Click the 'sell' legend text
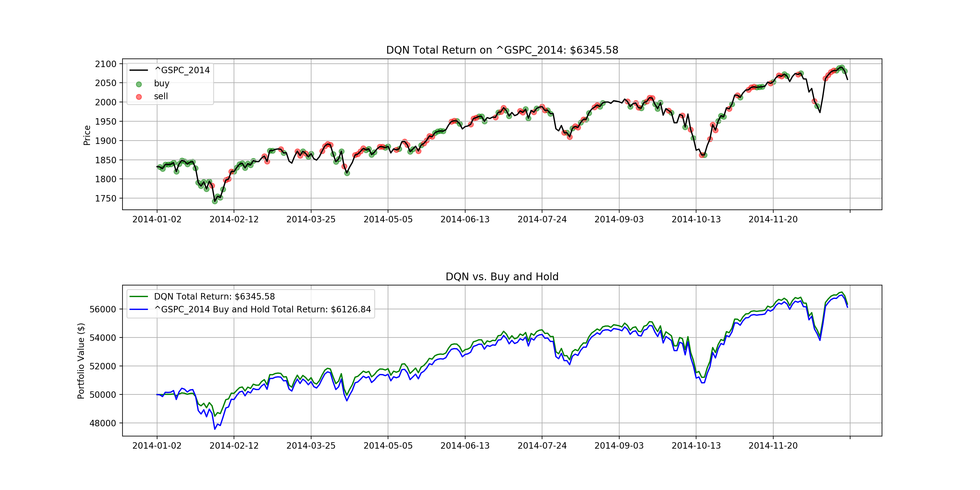The height and width of the screenshot is (490, 980). click(x=161, y=96)
